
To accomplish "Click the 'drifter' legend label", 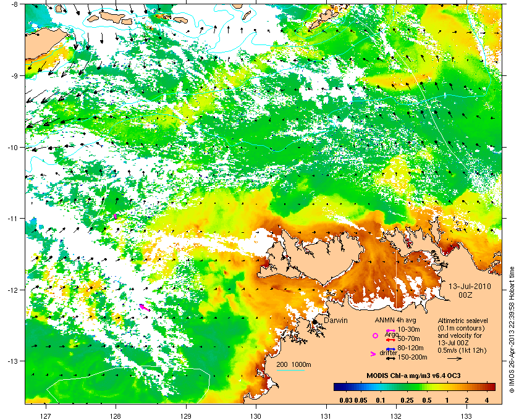I will point(388,353).
